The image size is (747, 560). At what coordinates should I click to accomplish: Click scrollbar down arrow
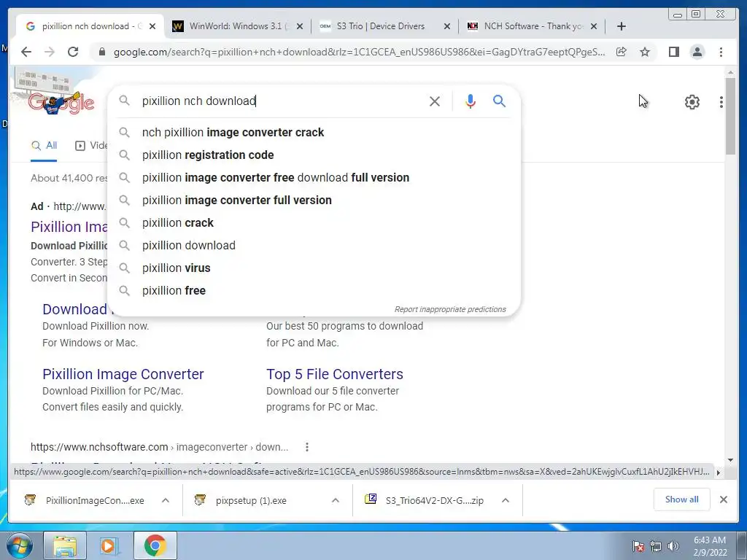point(730,460)
